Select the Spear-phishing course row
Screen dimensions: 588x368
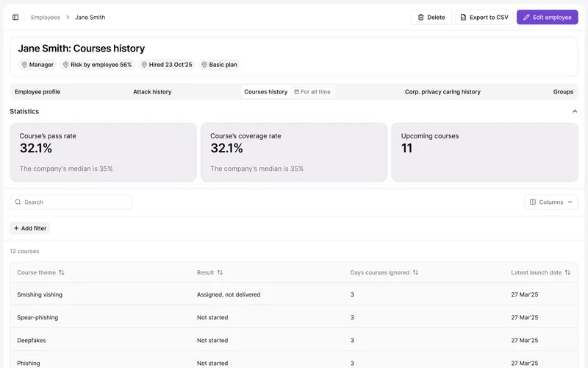[x=294, y=317]
